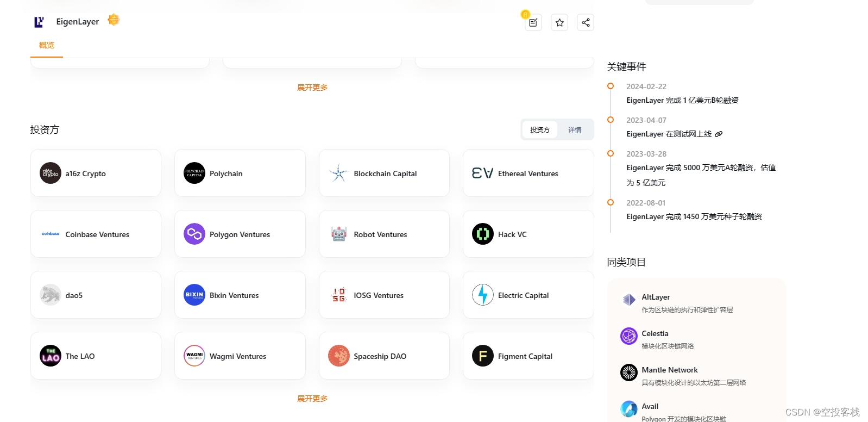Open the a16z Crypto investor name
Image resolution: width=868 pixels, height=422 pixels.
click(86, 173)
